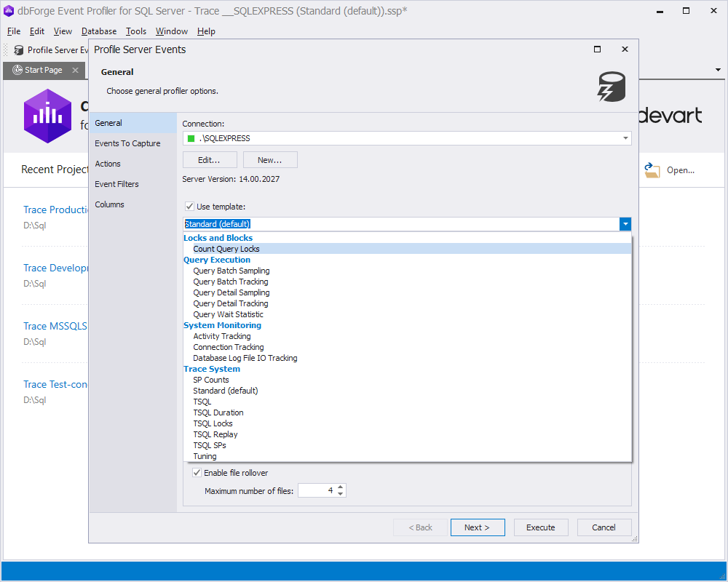
Task: Select Query Batch Sampling template
Action: tap(408, 271)
